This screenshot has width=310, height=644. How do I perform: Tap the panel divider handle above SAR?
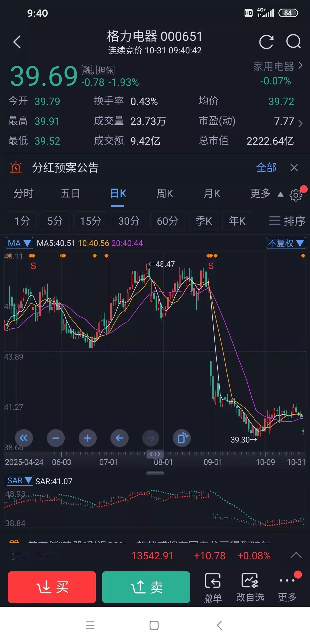(155, 473)
